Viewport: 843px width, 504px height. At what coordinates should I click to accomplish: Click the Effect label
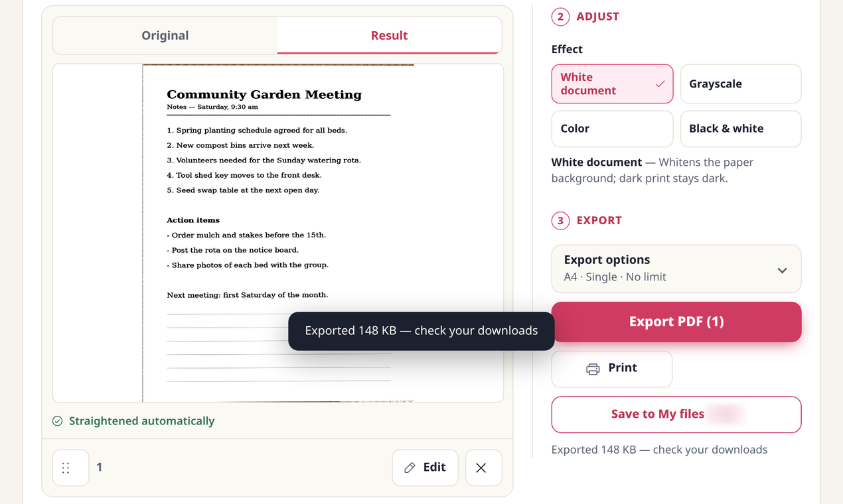567,49
